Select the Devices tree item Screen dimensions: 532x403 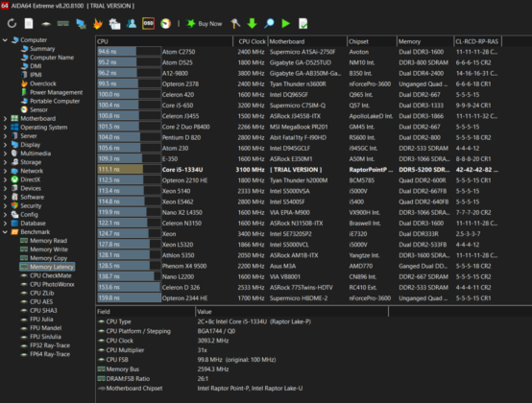[x=31, y=188]
